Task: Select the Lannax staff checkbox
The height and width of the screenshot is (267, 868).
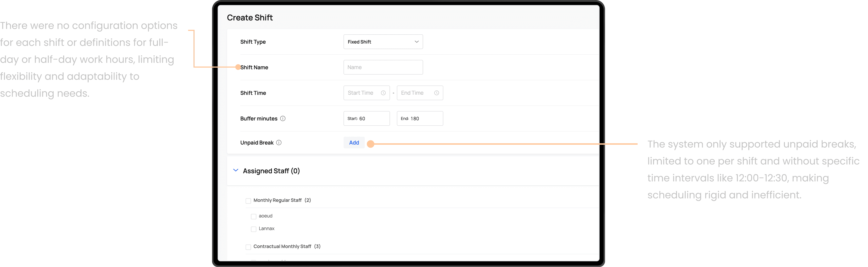Action: tap(254, 229)
